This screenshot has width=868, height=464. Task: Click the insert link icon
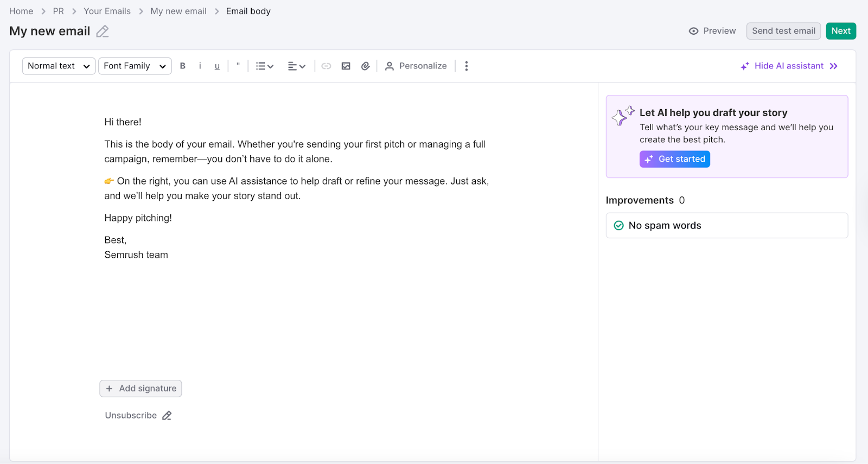(326, 66)
